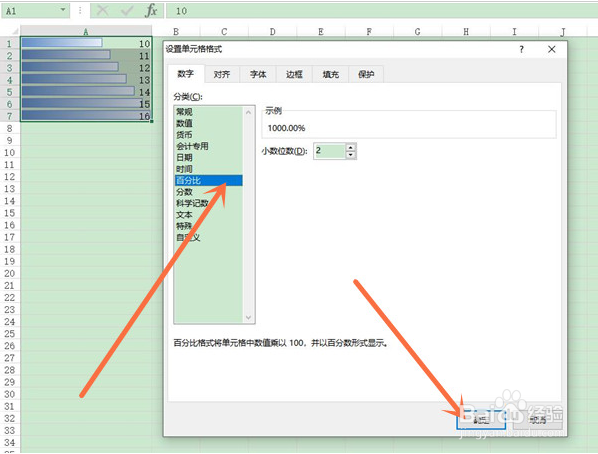Select 自定义 in the category list
The width and height of the screenshot is (598, 454).
pyautogui.click(x=208, y=238)
